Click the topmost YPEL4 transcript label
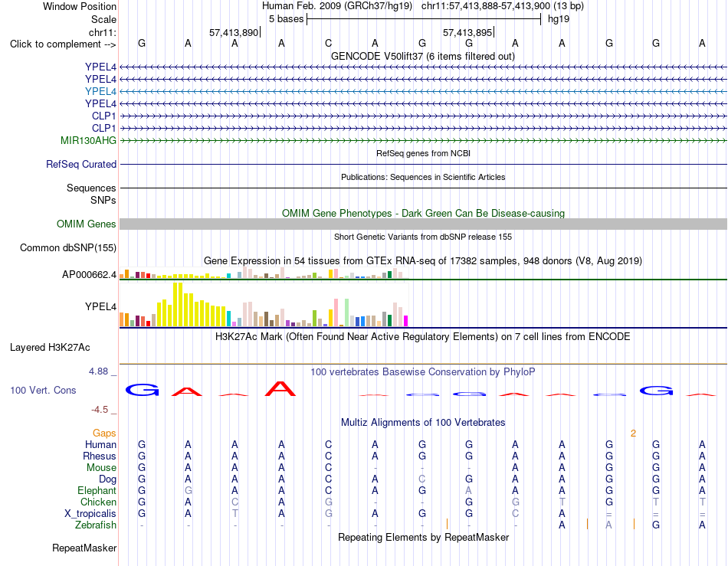728x566 pixels. (x=100, y=67)
